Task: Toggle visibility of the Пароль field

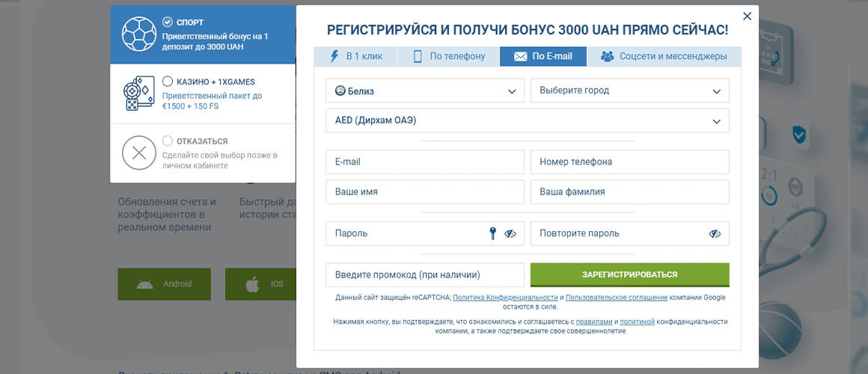Action: point(510,234)
